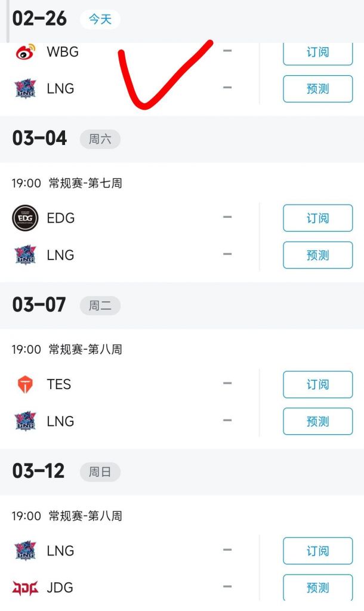The width and height of the screenshot is (364, 611).
Task: Select the 周二 tag under 03-07
Action: click(100, 305)
